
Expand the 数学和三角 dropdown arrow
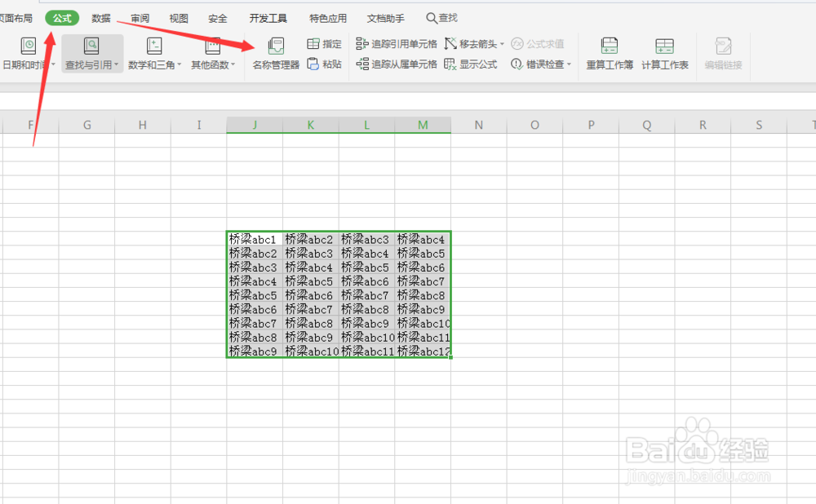coord(179,64)
